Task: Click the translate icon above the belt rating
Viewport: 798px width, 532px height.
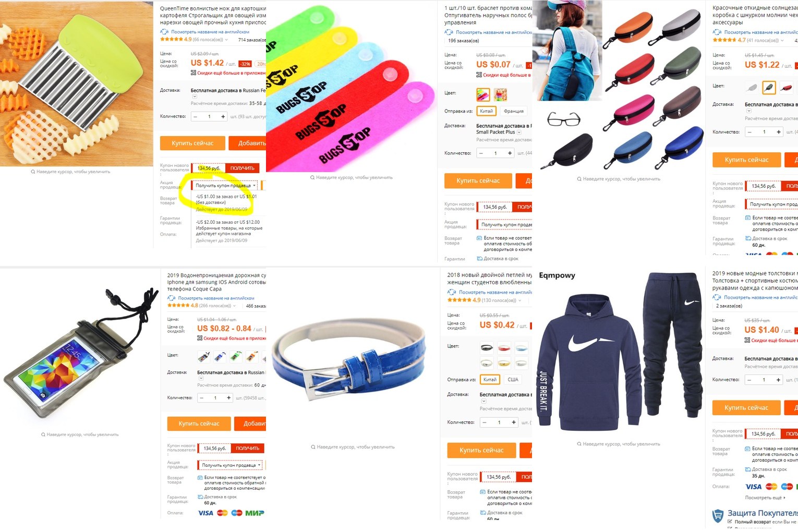Action: pyautogui.click(x=452, y=292)
